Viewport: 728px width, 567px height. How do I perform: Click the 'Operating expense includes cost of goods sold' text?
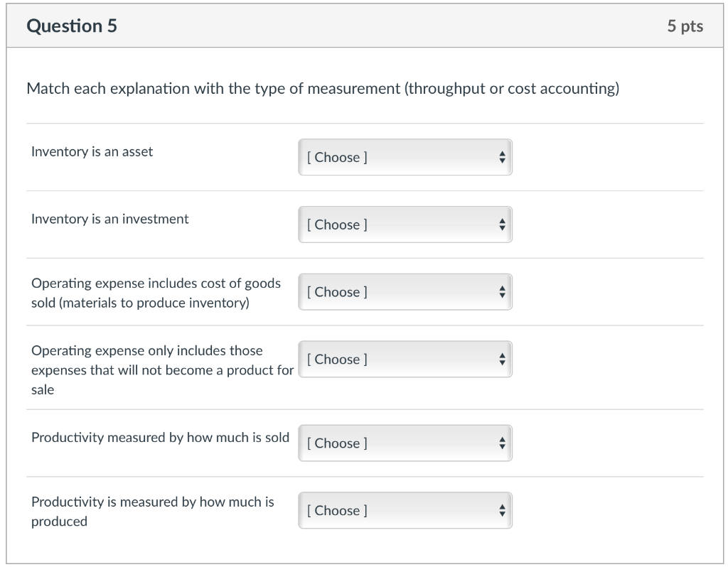(x=156, y=293)
